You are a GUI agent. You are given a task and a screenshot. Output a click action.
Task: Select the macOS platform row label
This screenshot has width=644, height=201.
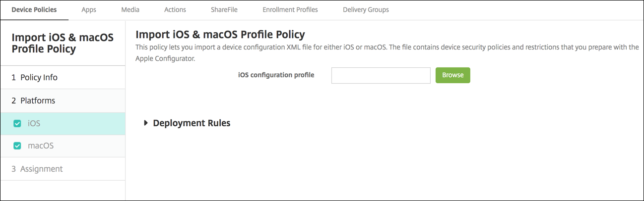point(41,146)
